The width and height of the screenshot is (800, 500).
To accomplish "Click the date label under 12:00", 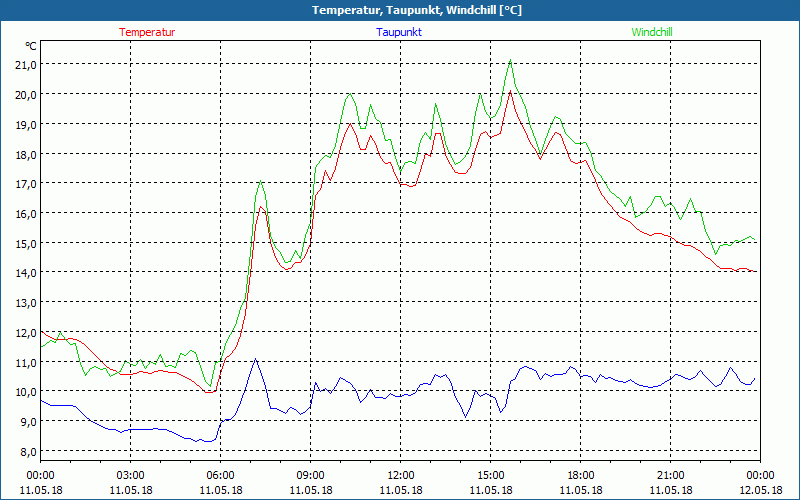I will (x=401, y=490).
